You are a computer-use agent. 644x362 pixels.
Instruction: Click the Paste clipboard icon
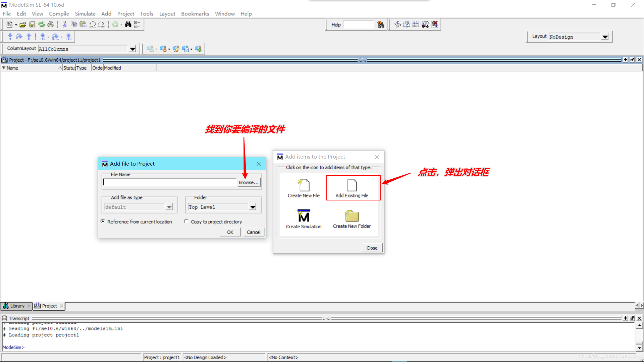coord(83,24)
